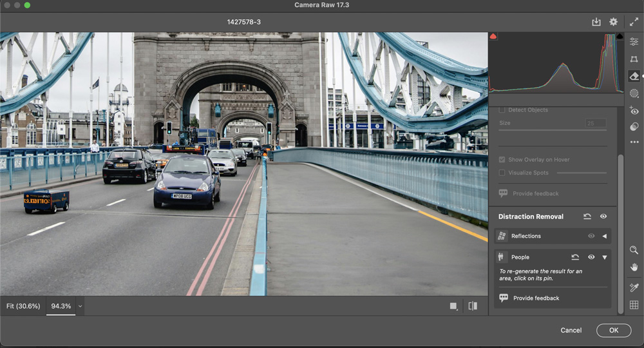Screen dimensions: 644x348
Task: Click the Camera Raw 17.3 title
Action: coord(321,5)
